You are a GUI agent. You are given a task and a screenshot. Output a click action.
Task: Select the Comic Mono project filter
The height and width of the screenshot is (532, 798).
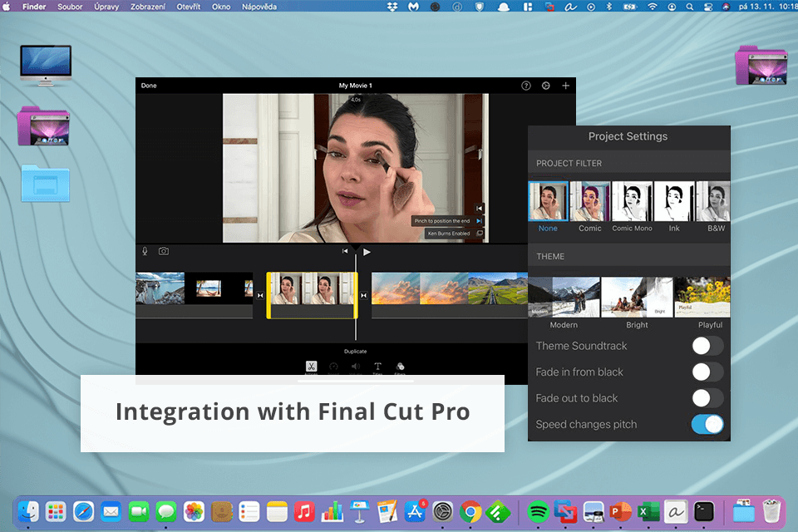[x=632, y=208]
